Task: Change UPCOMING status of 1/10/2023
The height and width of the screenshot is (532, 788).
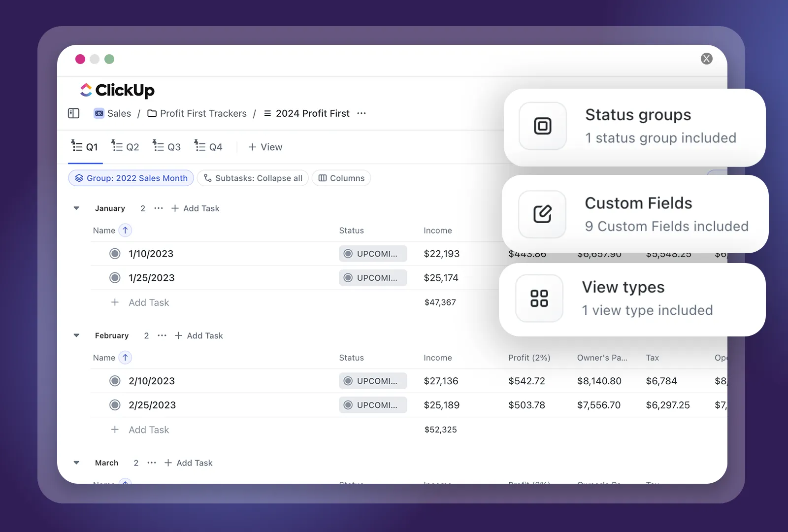Action: pos(373,254)
